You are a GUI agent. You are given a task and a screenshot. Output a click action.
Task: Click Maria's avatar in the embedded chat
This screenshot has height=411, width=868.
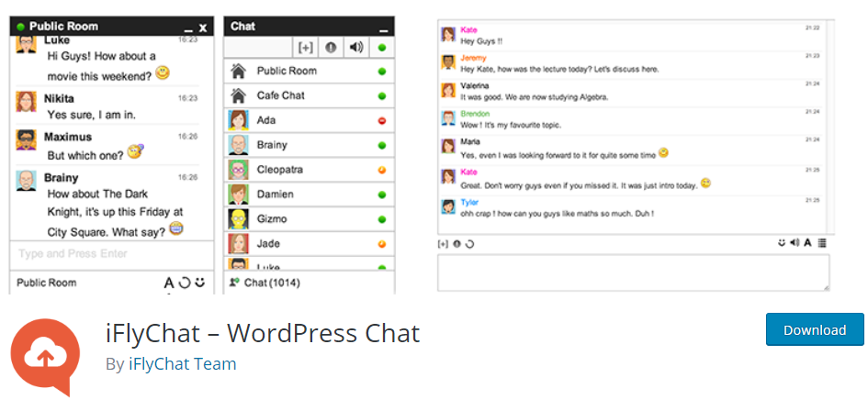point(448,146)
